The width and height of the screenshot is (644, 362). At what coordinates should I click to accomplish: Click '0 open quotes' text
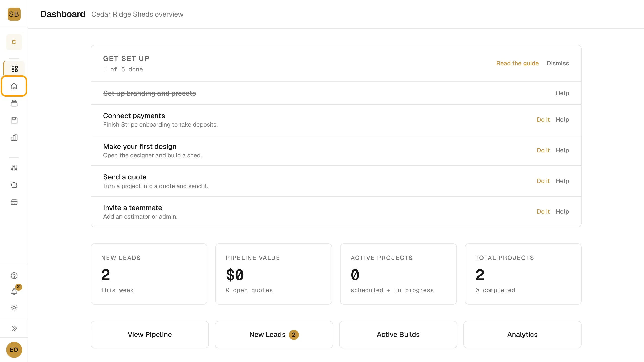(249, 290)
